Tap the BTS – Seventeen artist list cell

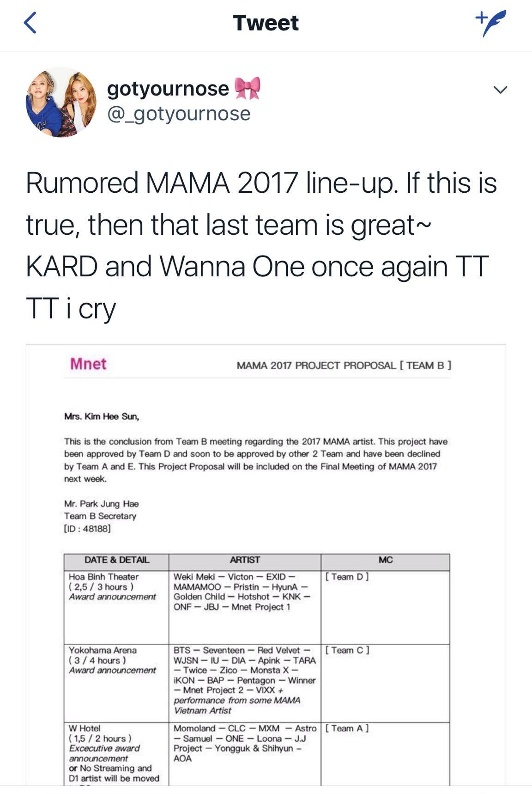pyautogui.click(x=244, y=680)
